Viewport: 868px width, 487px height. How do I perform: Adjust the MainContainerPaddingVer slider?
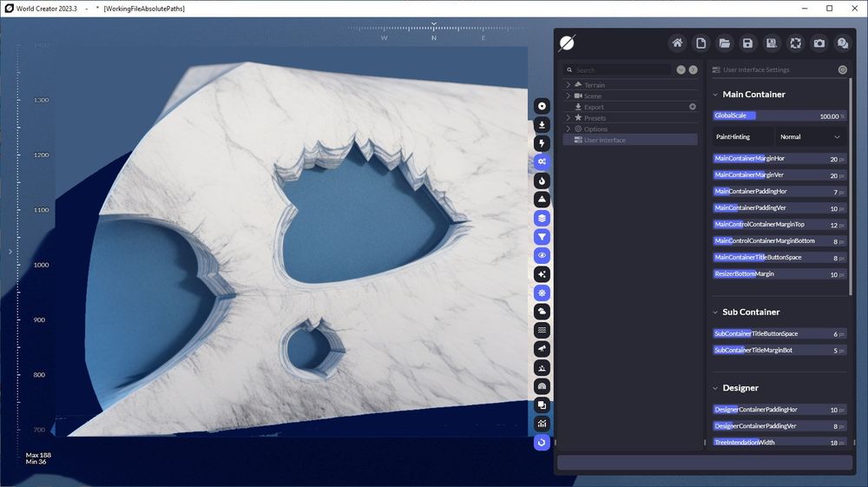(x=779, y=208)
